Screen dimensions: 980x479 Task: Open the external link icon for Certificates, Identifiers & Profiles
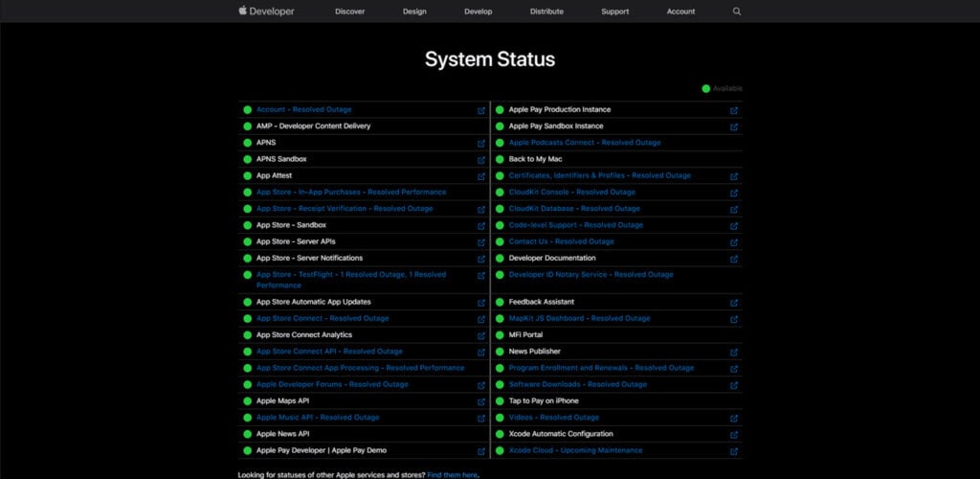(x=734, y=177)
